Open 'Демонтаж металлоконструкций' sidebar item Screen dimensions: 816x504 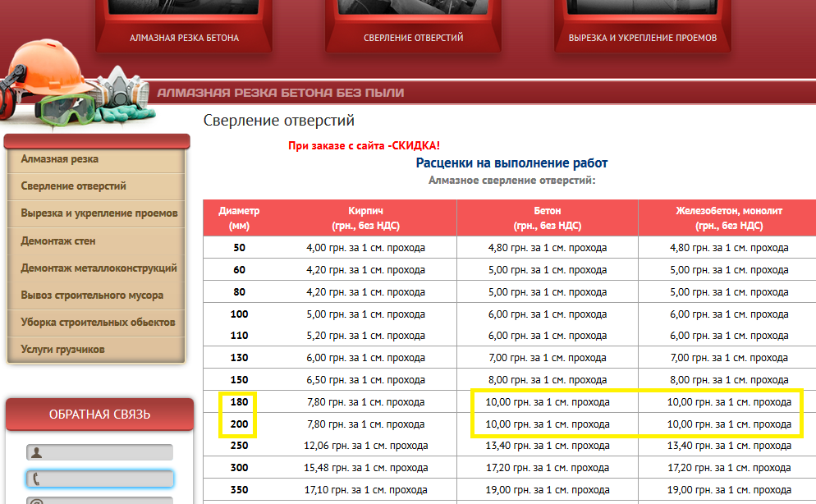(99, 268)
